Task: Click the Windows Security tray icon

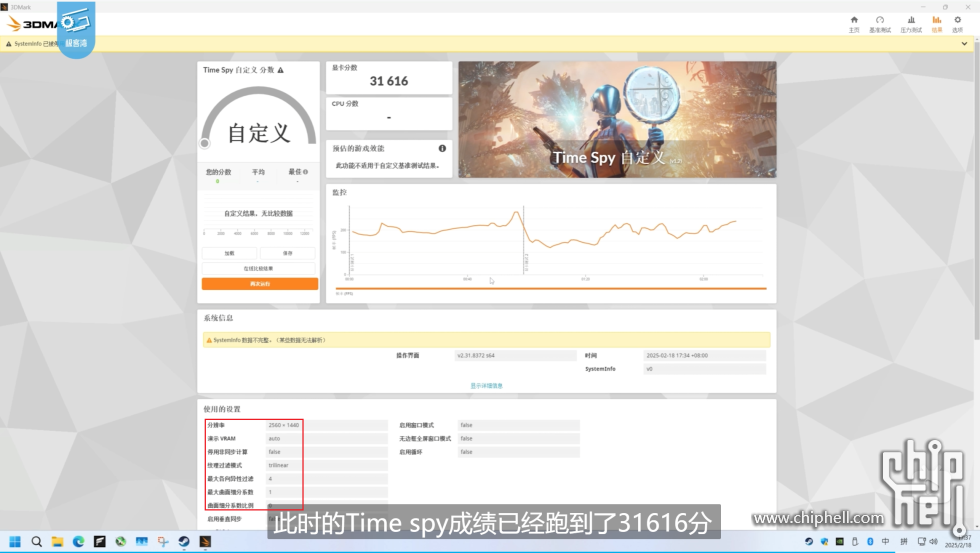Action: (x=824, y=542)
